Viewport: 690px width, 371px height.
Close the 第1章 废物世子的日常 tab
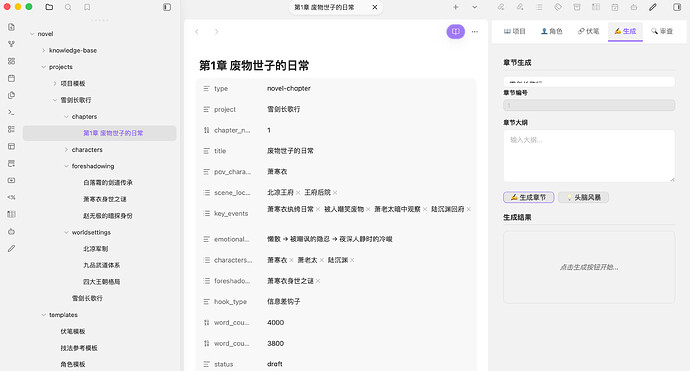(x=374, y=7)
